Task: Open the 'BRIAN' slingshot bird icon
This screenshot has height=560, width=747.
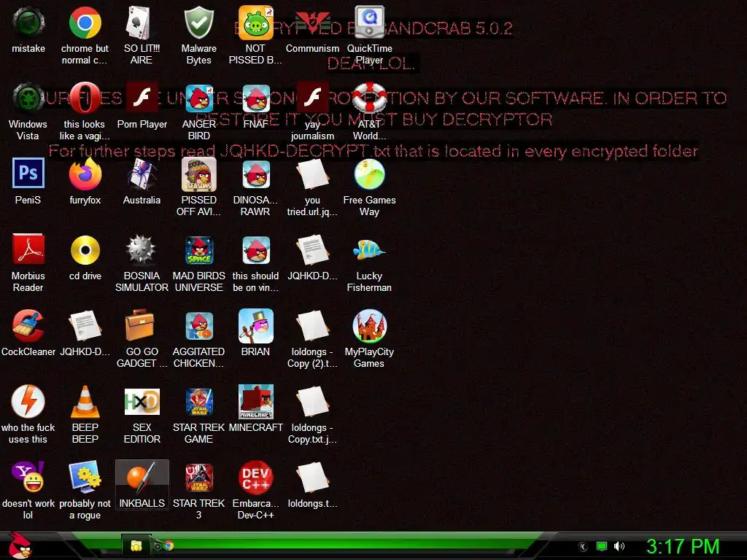Action: [255, 326]
